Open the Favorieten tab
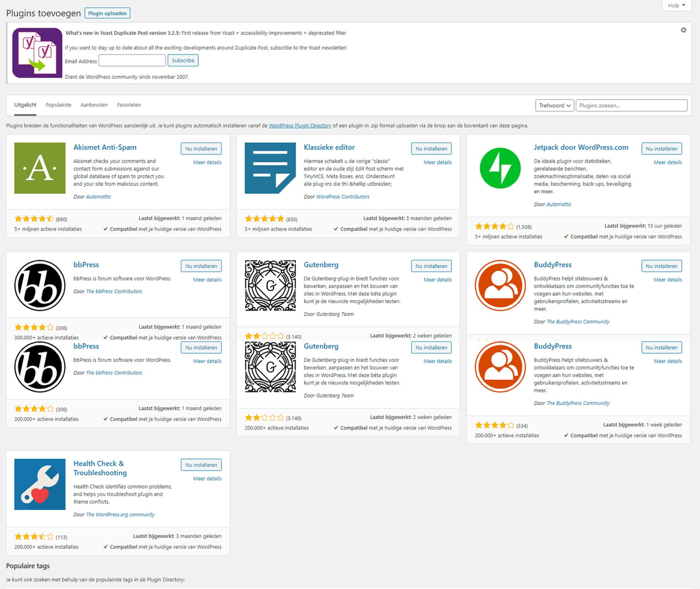 (x=129, y=105)
